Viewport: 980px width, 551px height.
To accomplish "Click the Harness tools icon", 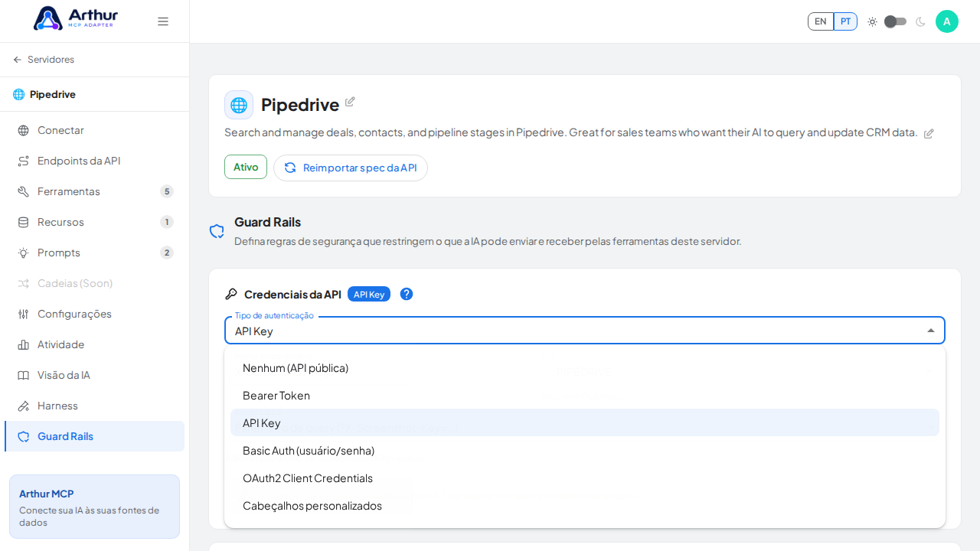I will [x=24, y=406].
